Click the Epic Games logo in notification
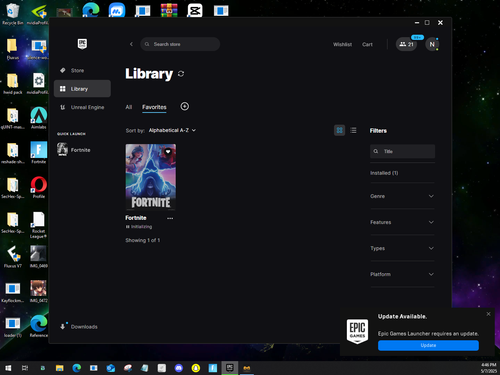This screenshot has width=500, height=375. point(357,331)
